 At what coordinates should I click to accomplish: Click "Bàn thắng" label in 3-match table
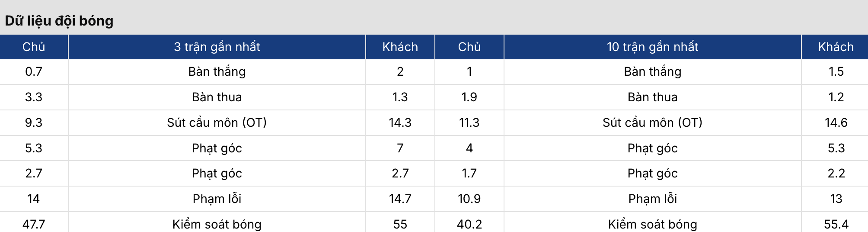[217, 71]
